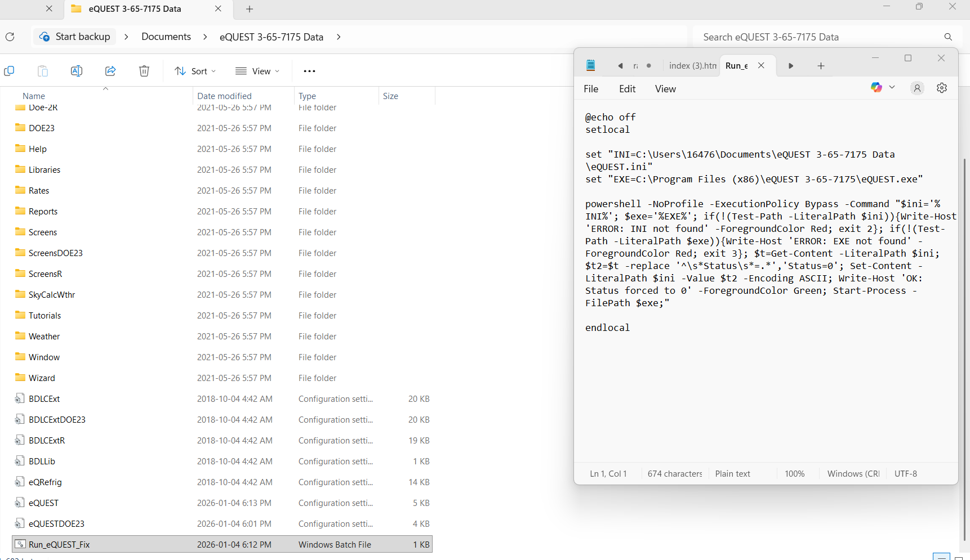Refresh the current folder view
Screen dimensions: 970x560
tap(10, 37)
